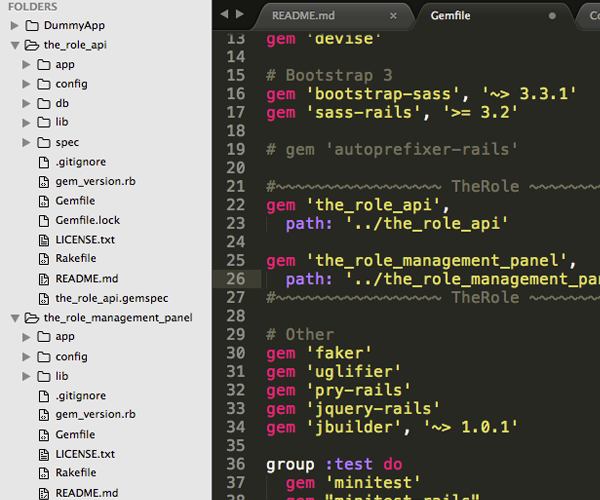Click the 'minitest' string on line 37

tap(373, 483)
